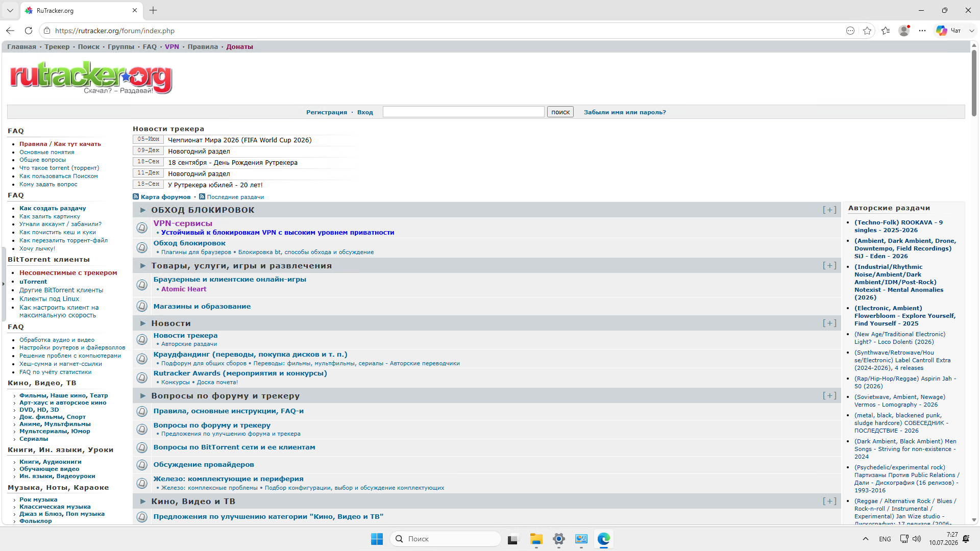
Task: Toggle the [+] on Новости section header
Action: [x=829, y=323]
